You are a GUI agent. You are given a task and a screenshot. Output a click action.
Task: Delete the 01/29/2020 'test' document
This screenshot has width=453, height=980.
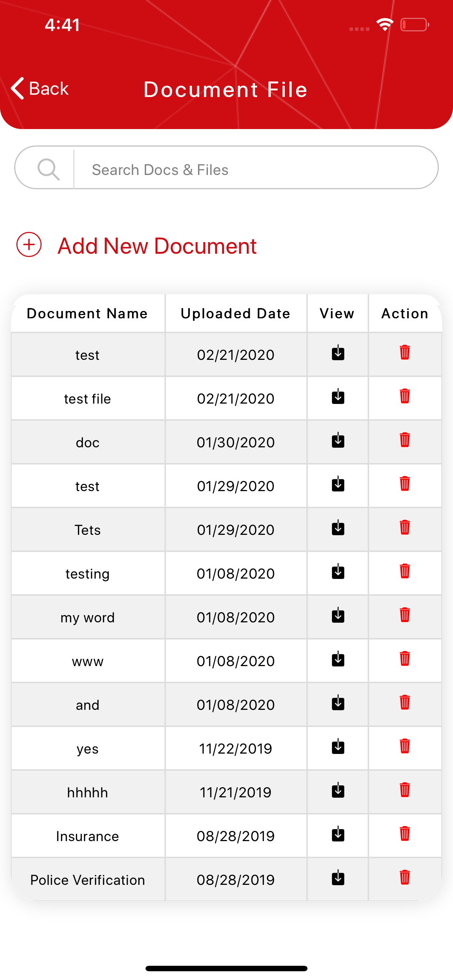tap(404, 483)
